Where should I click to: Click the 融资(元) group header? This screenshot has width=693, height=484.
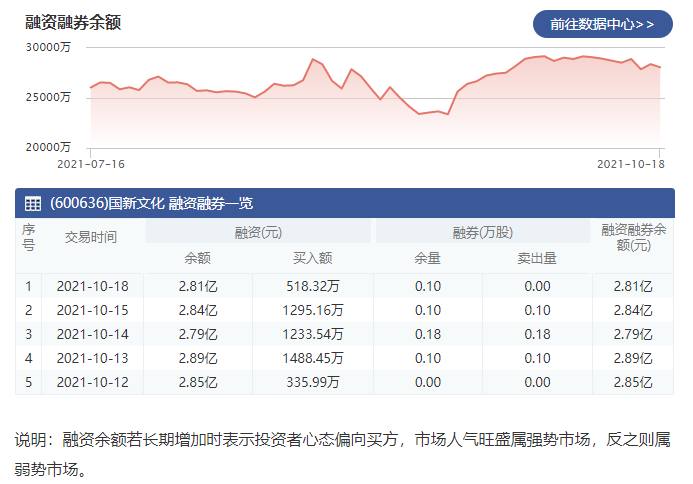pos(258,232)
